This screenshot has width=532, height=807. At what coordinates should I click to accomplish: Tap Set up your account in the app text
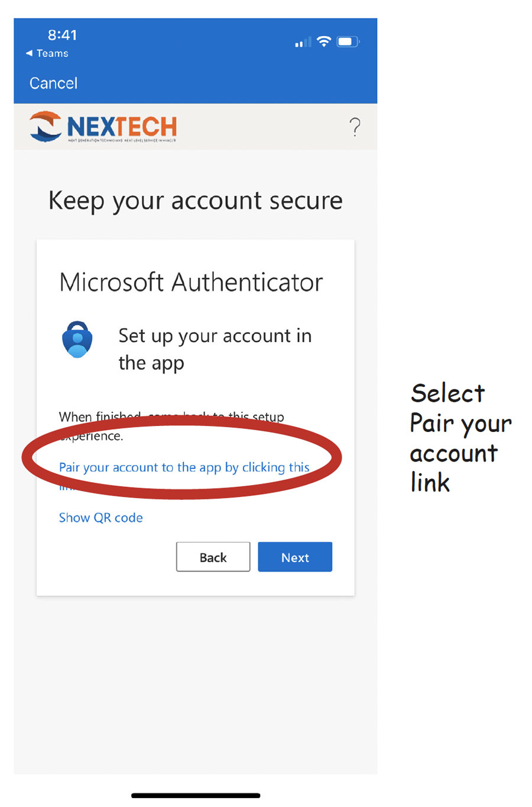coord(215,349)
